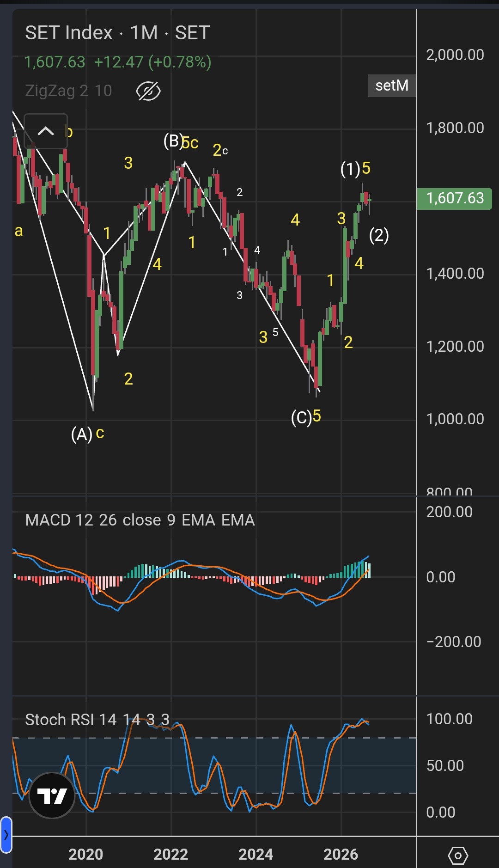Click the current price 1,607.63 label
The image size is (499, 868).
click(x=455, y=198)
